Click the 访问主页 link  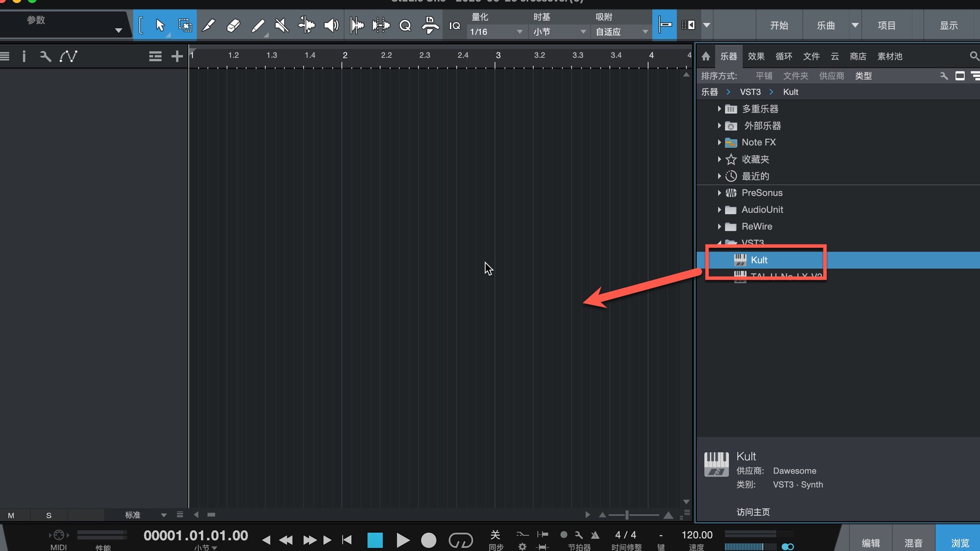(753, 512)
